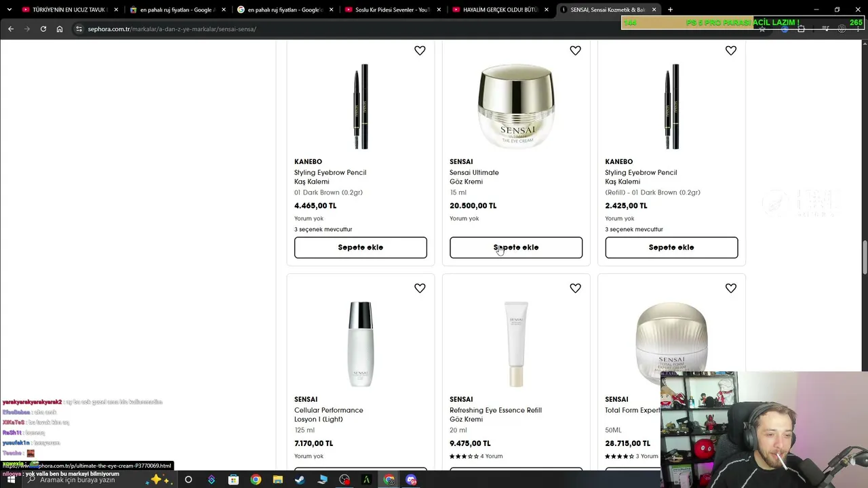Click the 7.170,00 TL price text
Image resolution: width=868 pixels, height=488 pixels.
coord(313,443)
